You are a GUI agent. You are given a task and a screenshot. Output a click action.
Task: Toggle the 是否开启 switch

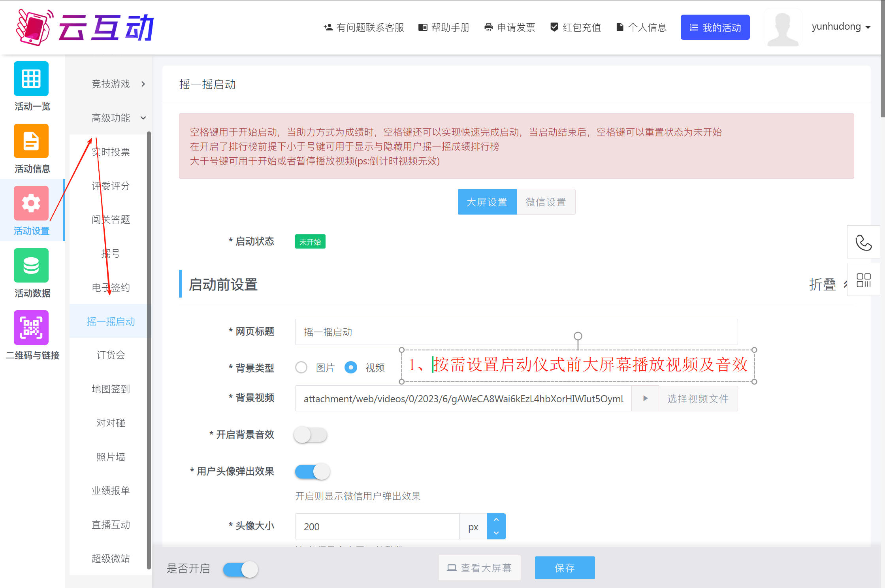(x=240, y=569)
